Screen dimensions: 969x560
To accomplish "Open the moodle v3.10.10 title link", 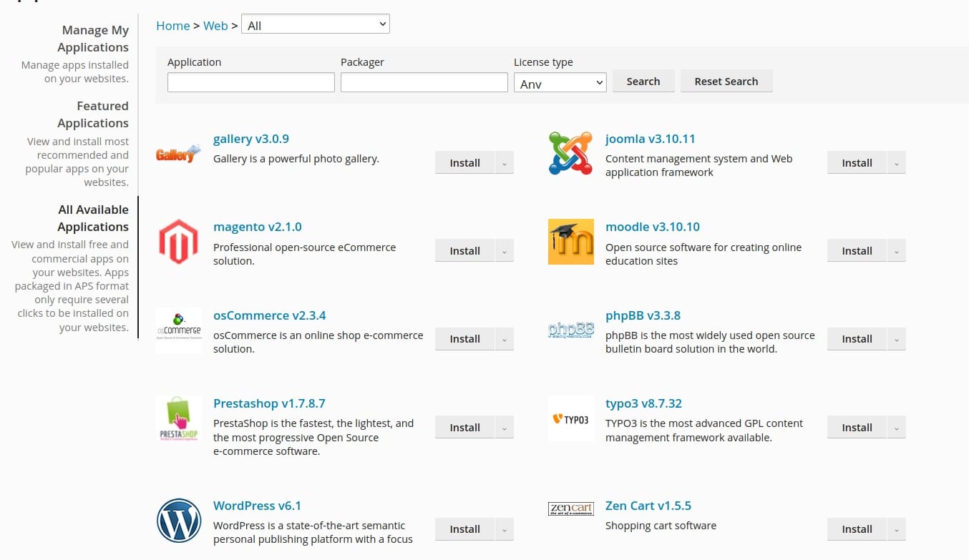I will point(653,227).
